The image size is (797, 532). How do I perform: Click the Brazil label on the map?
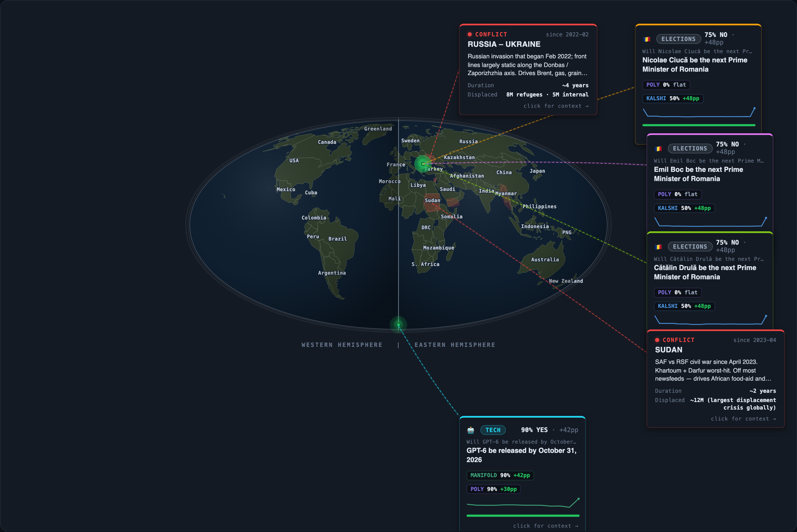pyautogui.click(x=338, y=239)
